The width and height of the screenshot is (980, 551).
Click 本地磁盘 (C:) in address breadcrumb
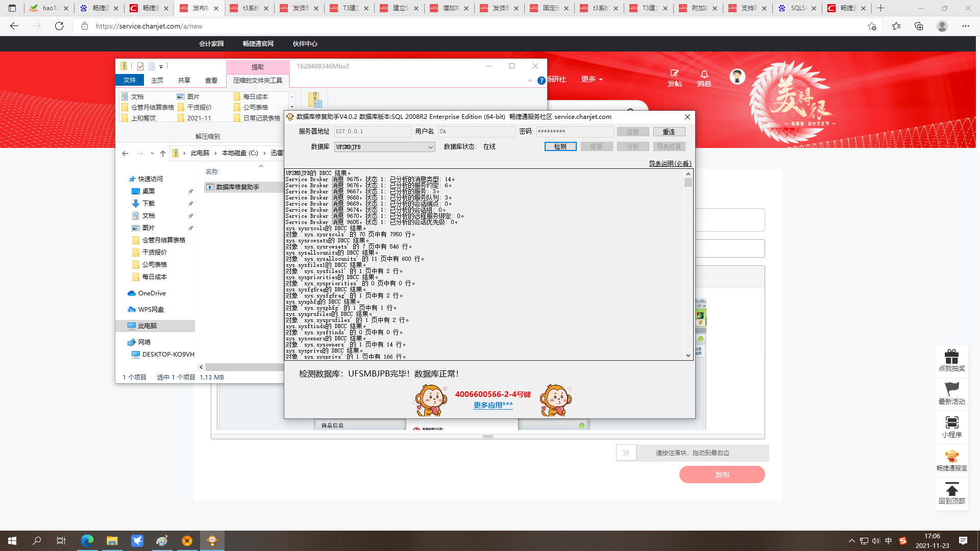240,153
